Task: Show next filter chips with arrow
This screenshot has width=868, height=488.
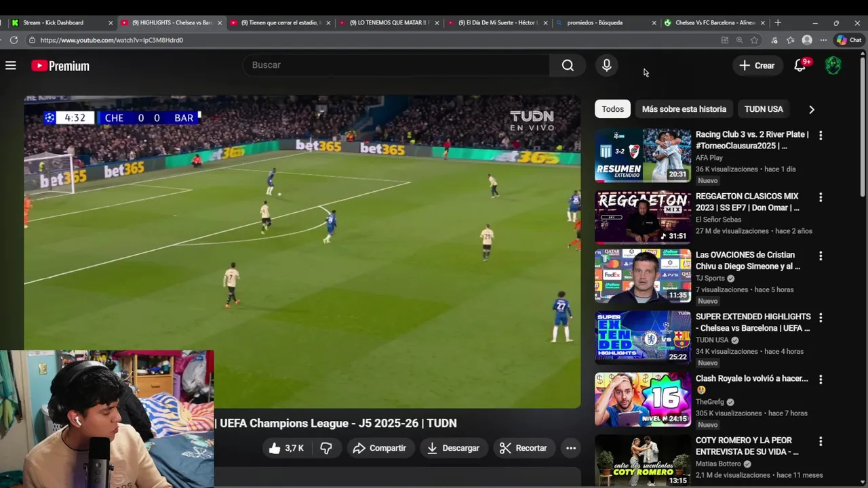Action: click(x=811, y=109)
